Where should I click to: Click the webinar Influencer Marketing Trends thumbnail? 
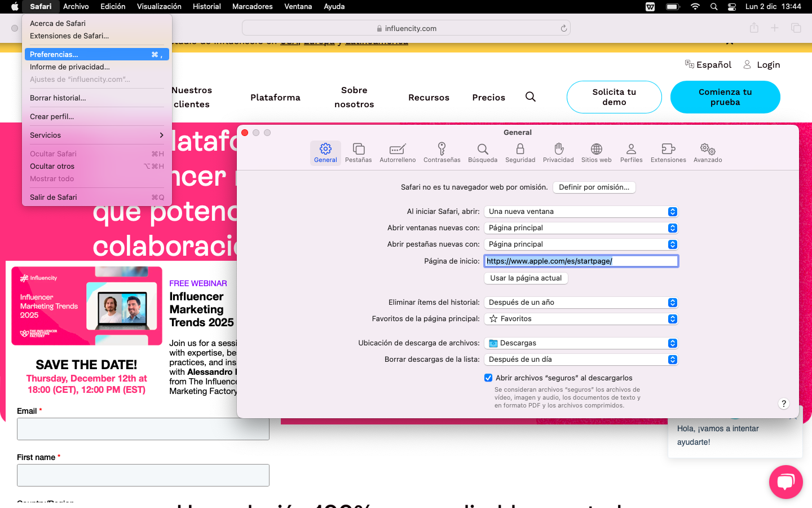click(x=87, y=306)
